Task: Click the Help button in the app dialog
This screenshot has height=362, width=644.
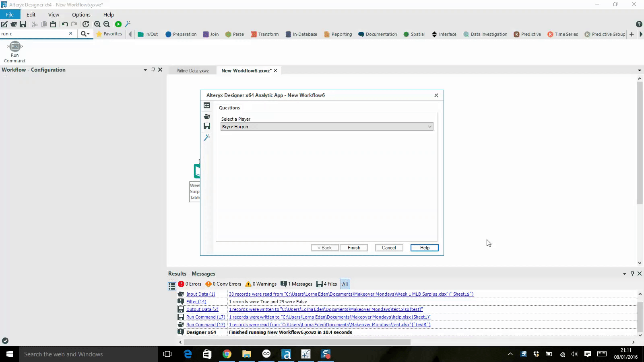Action: click(425, 248)
